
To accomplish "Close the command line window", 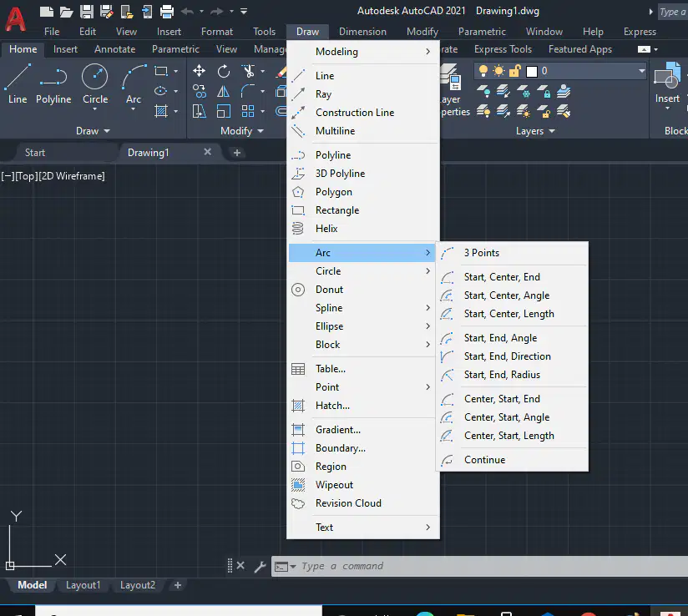I will (x=240, y=566).
